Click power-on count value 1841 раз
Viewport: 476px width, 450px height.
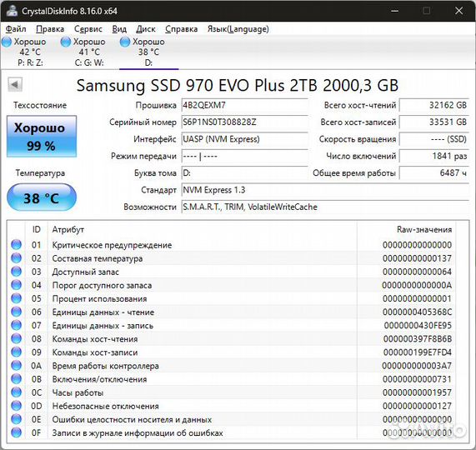point(434,157)
